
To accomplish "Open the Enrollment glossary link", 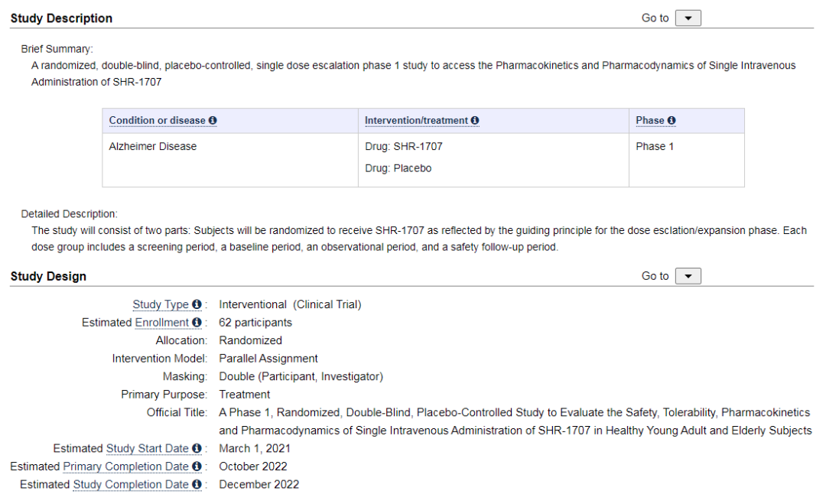I will coord(162,323).
